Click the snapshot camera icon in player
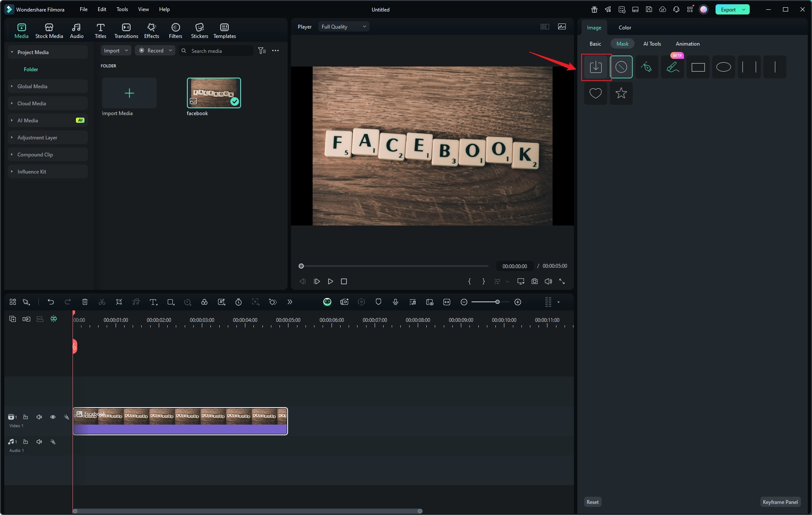 [534, 281]
